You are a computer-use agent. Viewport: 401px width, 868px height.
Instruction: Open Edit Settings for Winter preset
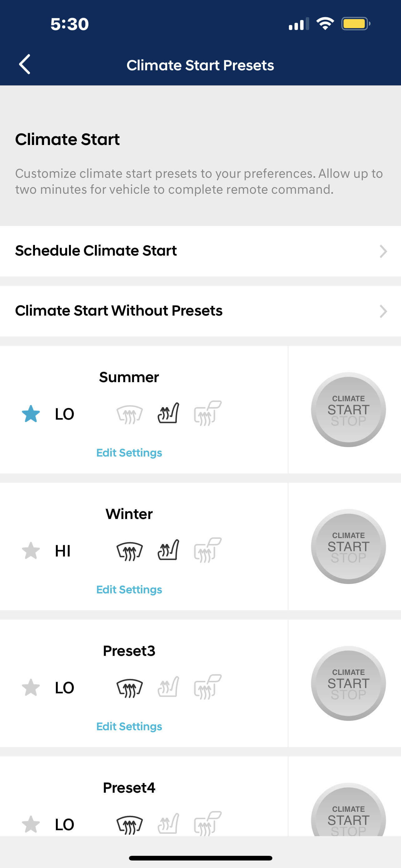pyautogui.click(x=129, y=589)
